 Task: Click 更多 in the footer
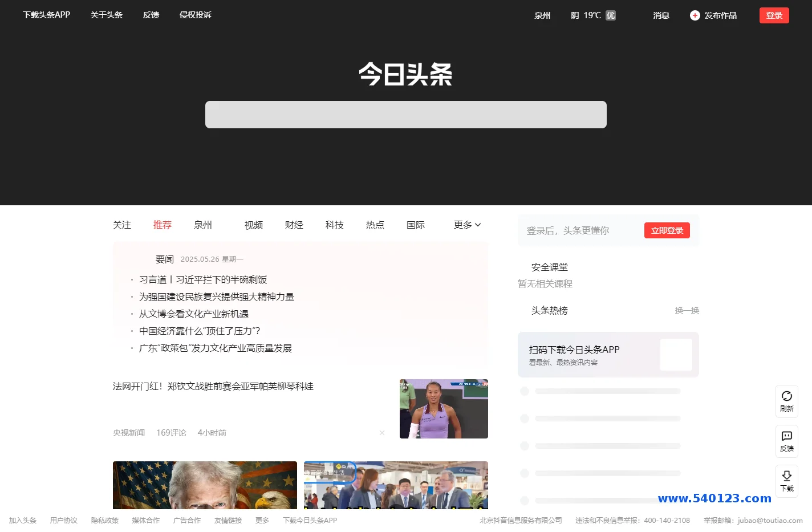pos(262,521)
